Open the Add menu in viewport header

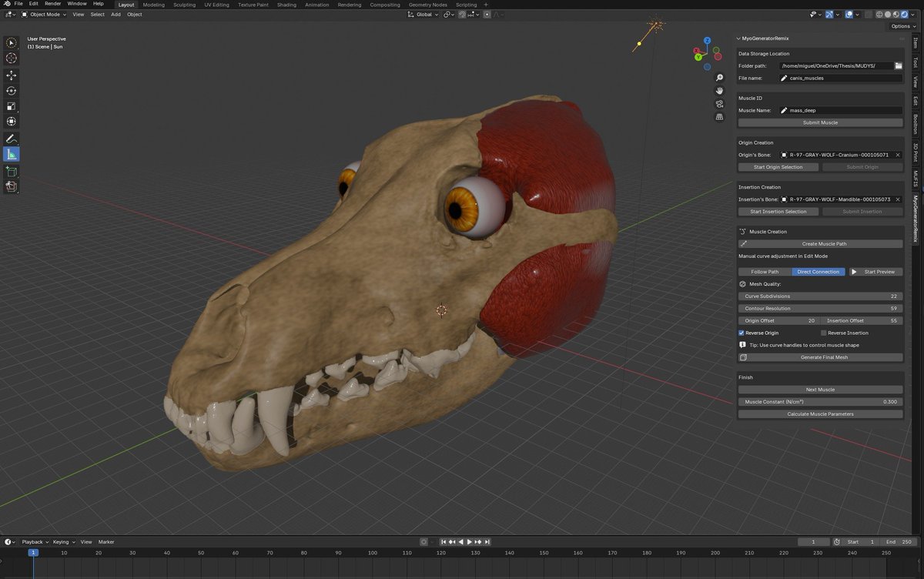(115, 14)
